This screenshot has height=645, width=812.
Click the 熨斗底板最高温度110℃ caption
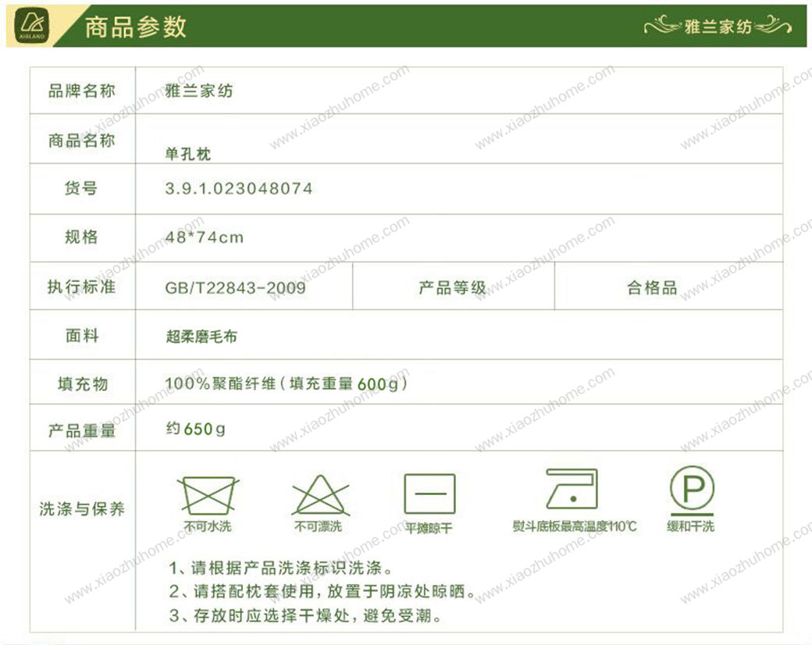pyautogui.click(x=575, y=526)
